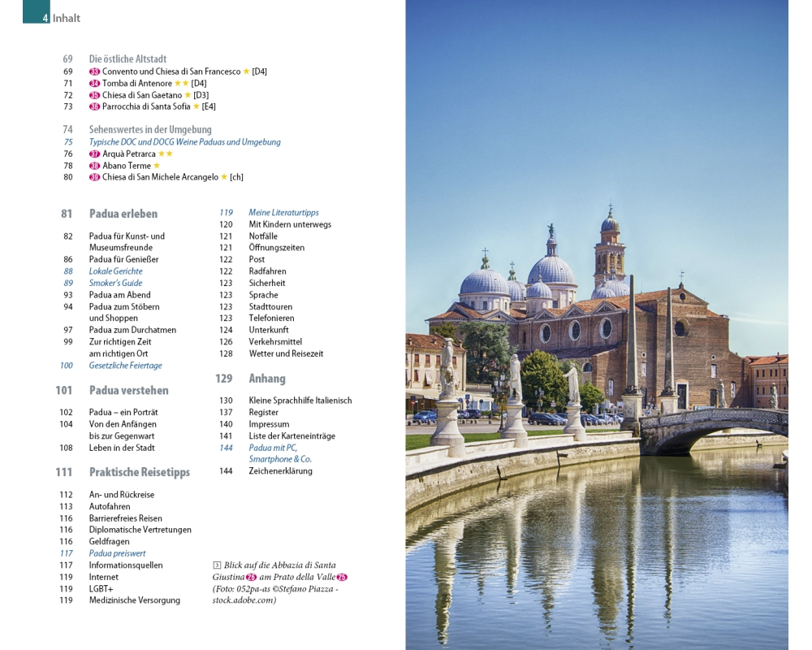Click the Abbazia di Santa Giustina photo

tap(596, 325)
